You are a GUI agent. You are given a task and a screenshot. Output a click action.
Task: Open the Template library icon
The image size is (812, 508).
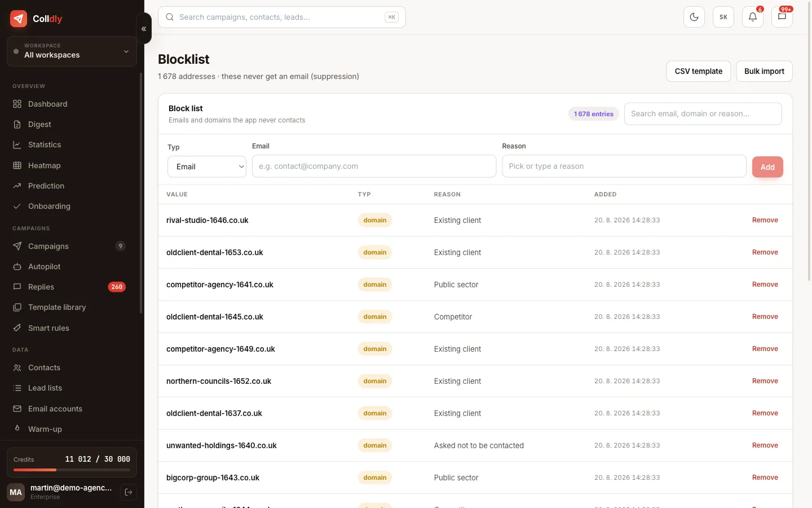coord(17,307)
